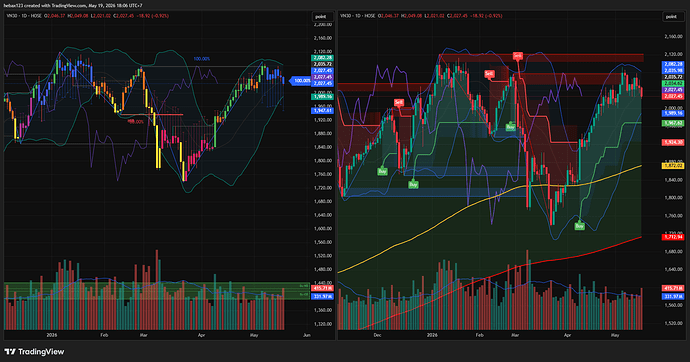Select the 1,947.61 blue price label, left chart
The width and height of the screenshot is (690, 362).
coord(323,110)
